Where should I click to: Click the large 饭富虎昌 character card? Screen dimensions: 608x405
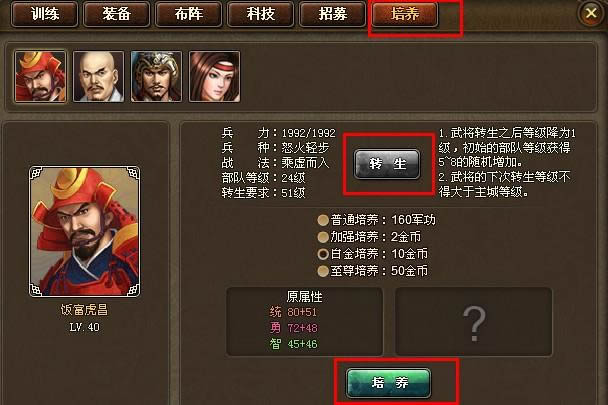pos(85,232)
